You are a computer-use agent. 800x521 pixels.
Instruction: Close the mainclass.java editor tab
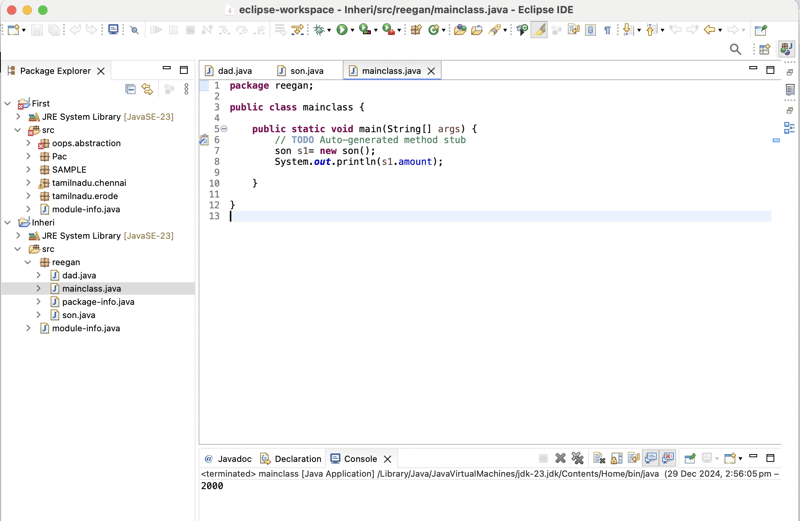tap(431, 71)
